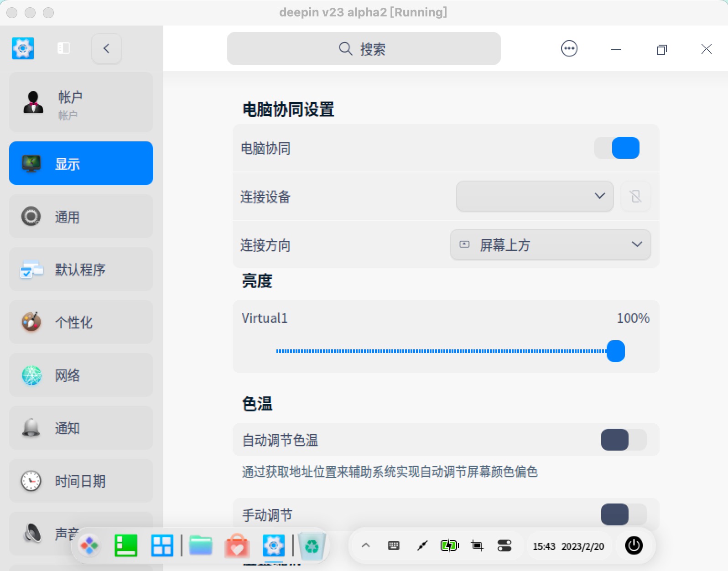This screenshot has width=728, height=571.
Task: Open 个性化 personalization settings
Action: [x=81, y=322]
